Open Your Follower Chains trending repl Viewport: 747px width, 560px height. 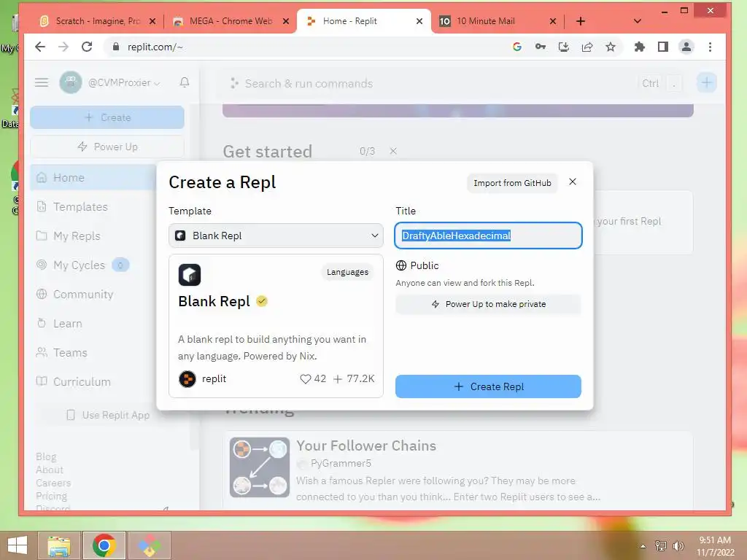click(366, 446)
